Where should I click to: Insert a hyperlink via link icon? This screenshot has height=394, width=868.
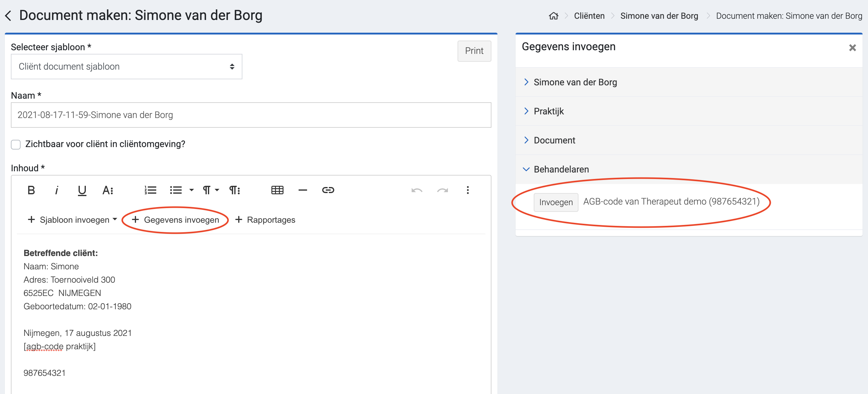pos(328,190)
